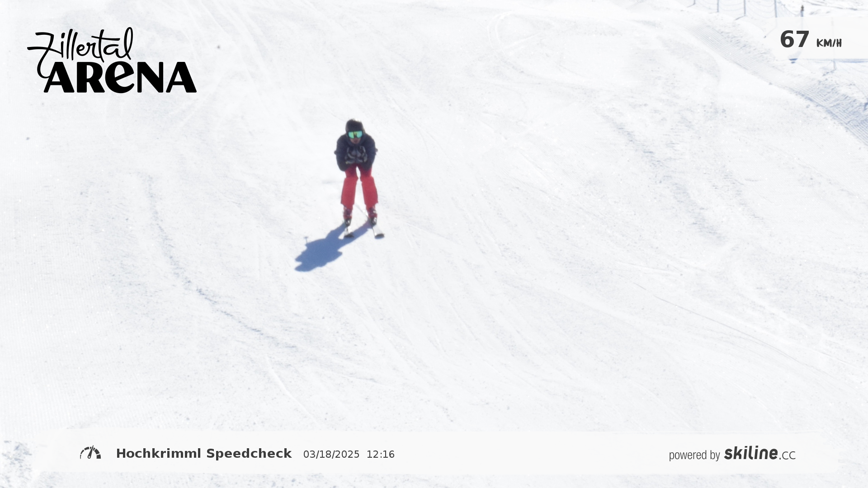The image size is (868, 488).
Task: Click the 'ARENA' word in logo
Action: [120, 77]
